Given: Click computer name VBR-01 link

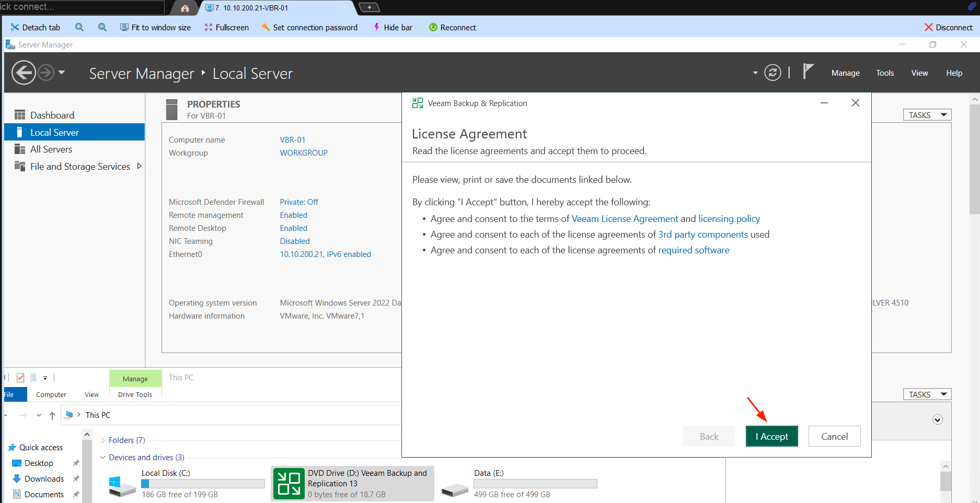Looking at the screenshot, I should (293, 140).
